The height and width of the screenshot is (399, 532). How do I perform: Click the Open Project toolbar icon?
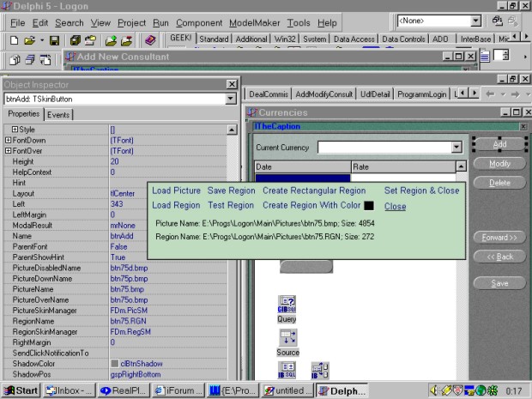pyautogui.click(x=90, y=40)
